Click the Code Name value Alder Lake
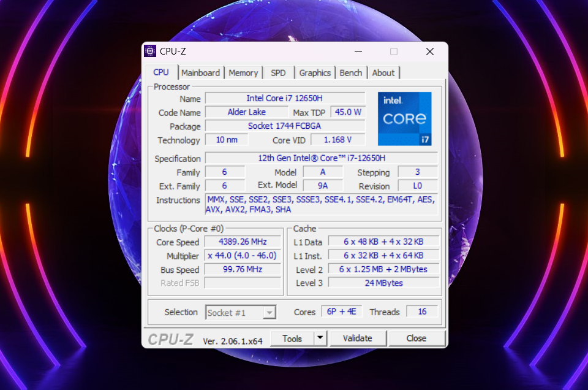The image size is (588, 390). pyautogui.click(x=247, y=112)
